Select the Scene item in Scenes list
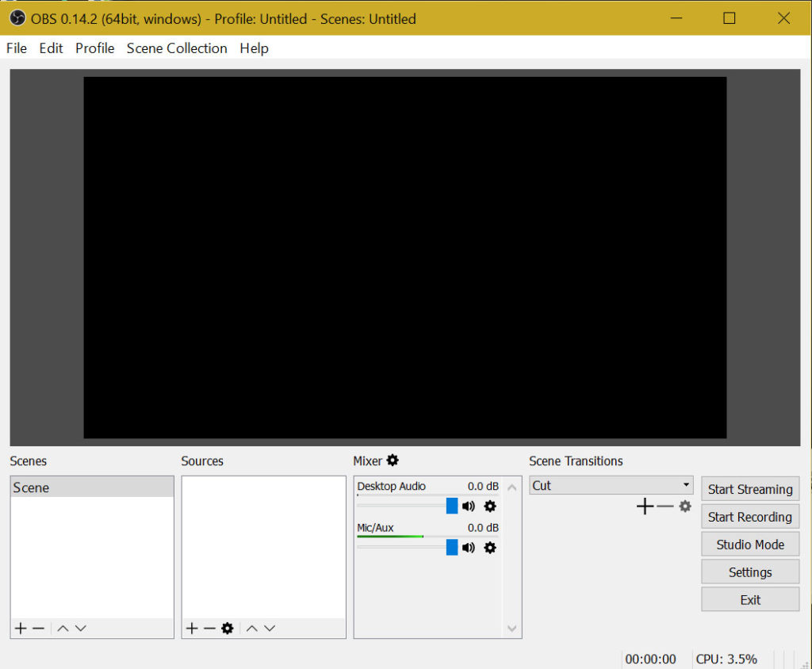The width and height of the screenshot is (812, 669). point(92,487)
